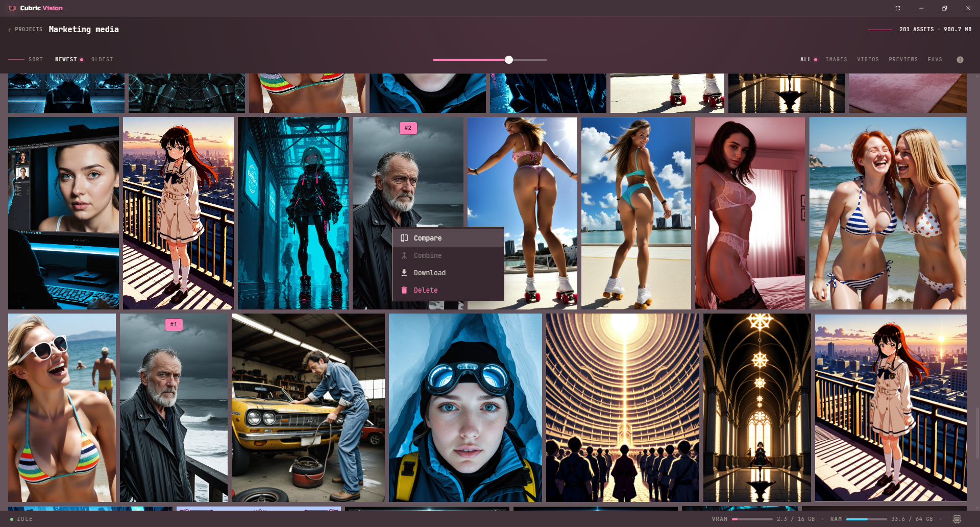Screen dimensions: 980x527
Task: Click the 201 ASSETS count text
Action: coord(917,30)
